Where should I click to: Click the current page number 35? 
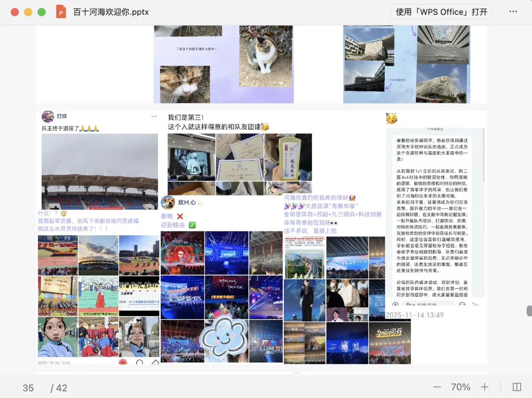28,388
